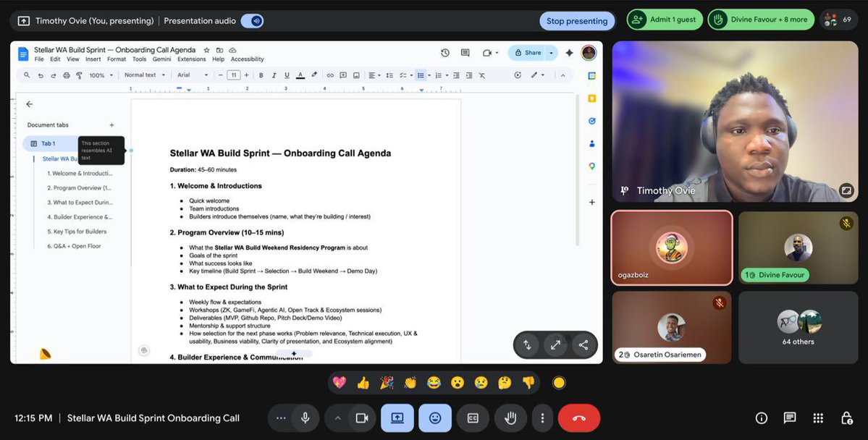The width and height of the screenshot is (868, 440).
Task: Click the Gemini sparkle icon in Docs
Action: pos(569,53)
